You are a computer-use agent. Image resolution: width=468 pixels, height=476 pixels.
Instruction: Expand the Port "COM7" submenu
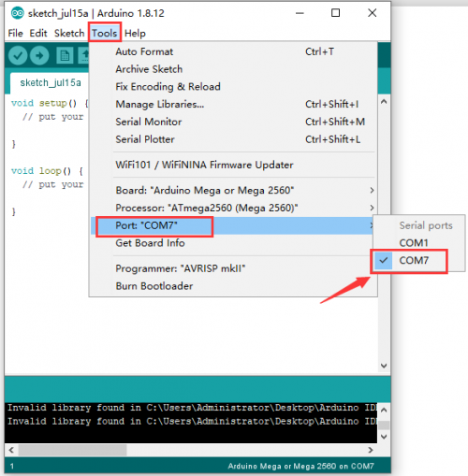(232, 225)
